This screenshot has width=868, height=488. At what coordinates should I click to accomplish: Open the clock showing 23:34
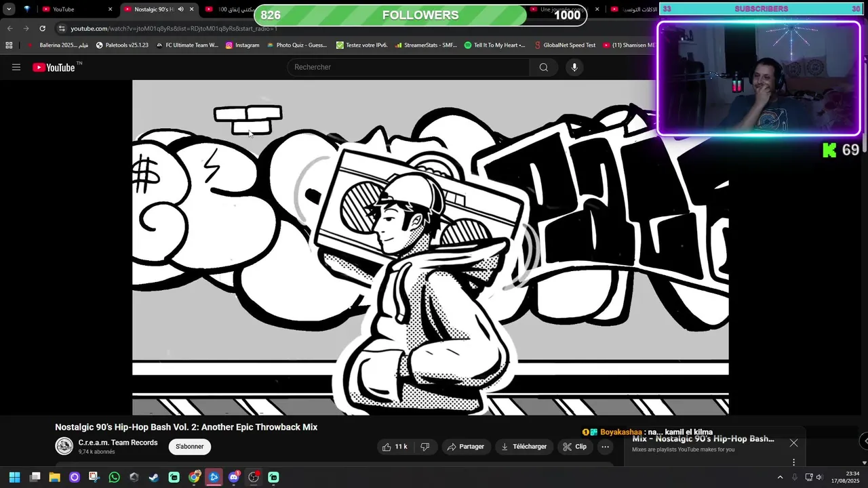846,477
